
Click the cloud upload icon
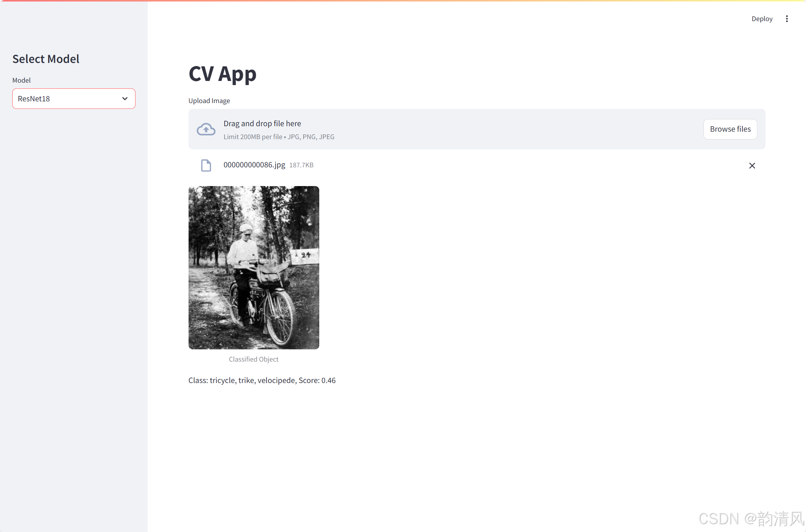pos(206,129)
